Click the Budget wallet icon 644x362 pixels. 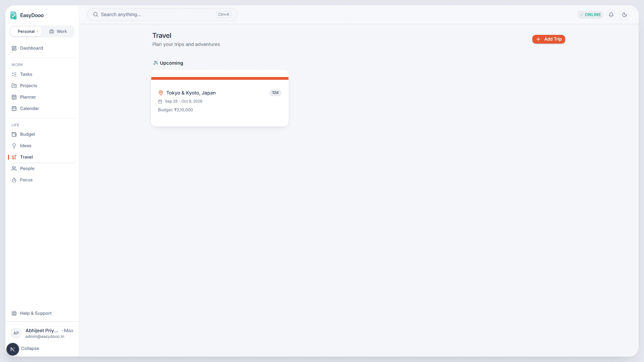(x=14, y=134)
